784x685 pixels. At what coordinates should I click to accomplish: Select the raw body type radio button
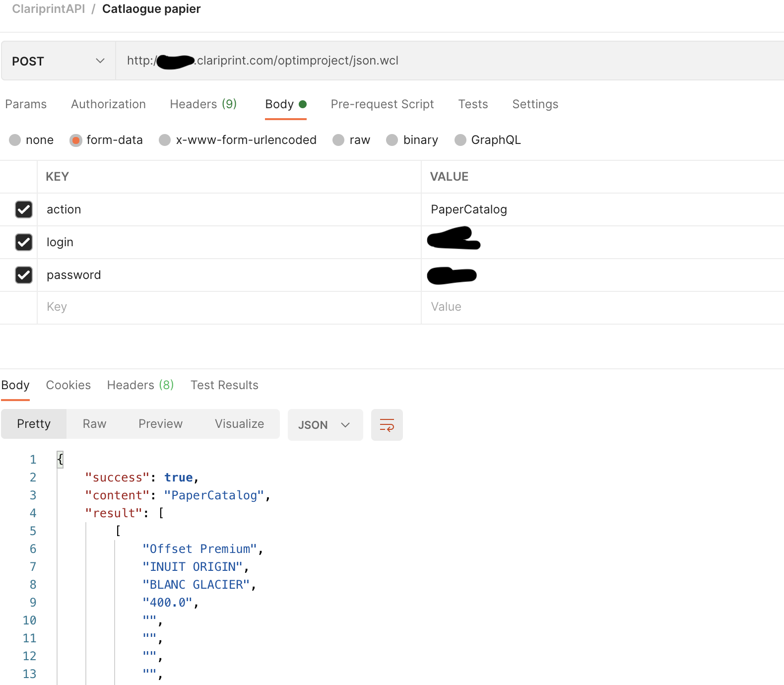[x=338, y=140]
